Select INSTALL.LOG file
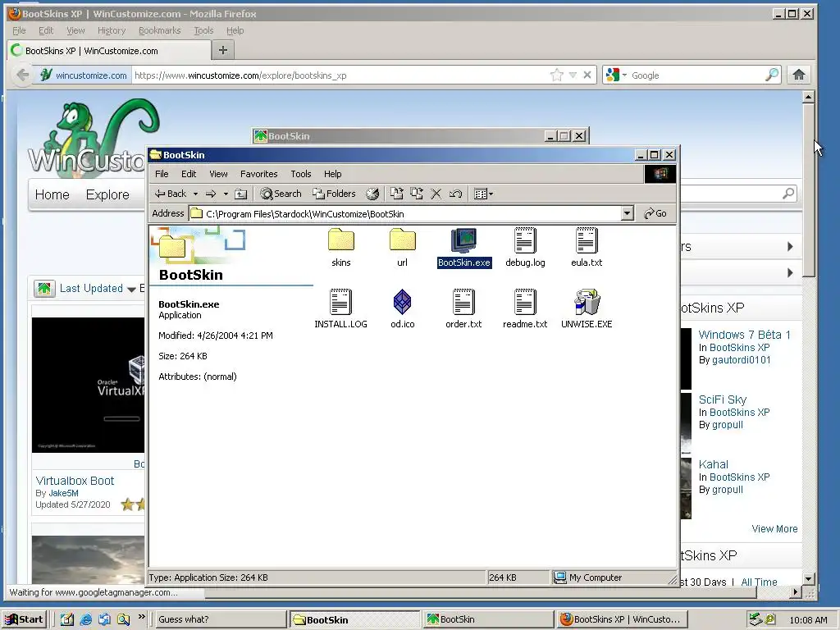The width and height of the screenshot is (840, 630). coord(340,309)
